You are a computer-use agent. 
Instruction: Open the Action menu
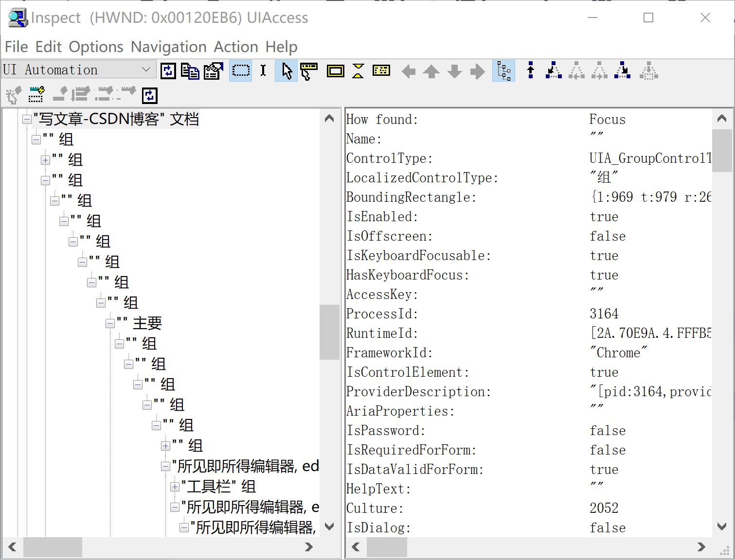[236, 47]
